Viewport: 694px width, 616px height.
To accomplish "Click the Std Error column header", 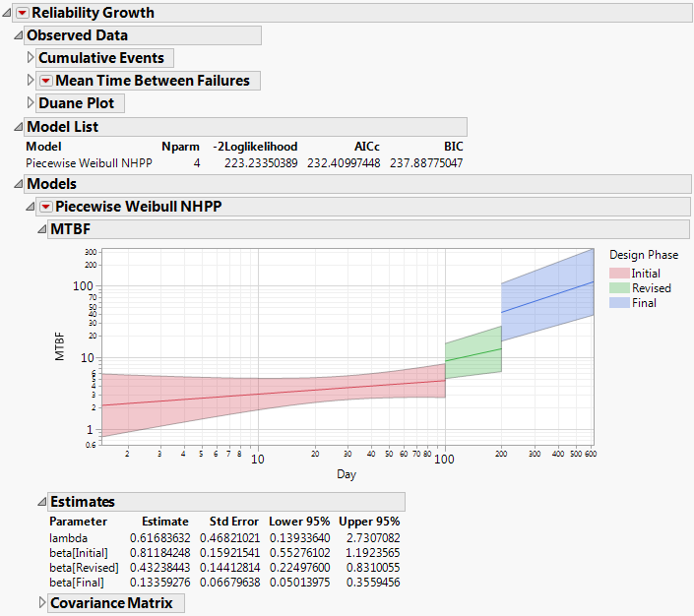I will (x=232, y=522).
